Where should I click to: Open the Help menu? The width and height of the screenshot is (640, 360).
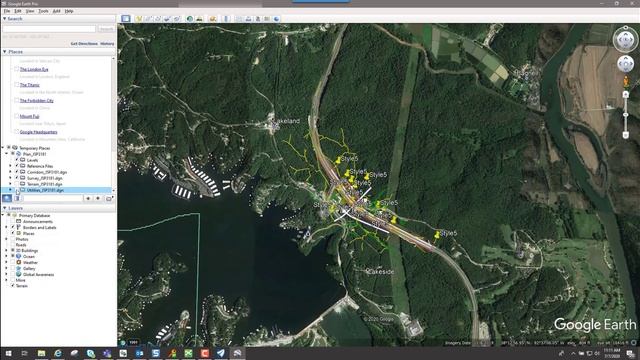coord(69,11)
